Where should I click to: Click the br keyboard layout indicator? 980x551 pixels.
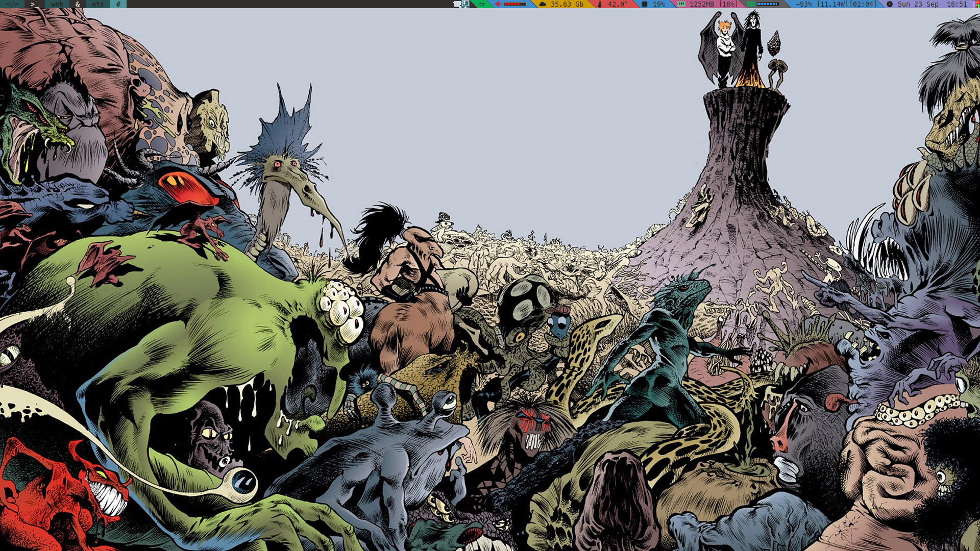point(482,4)
